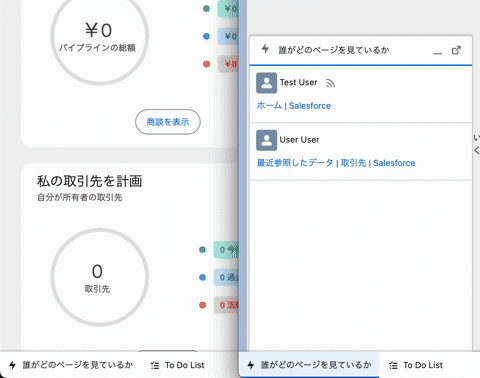This screenshot has height=378, width=480.
Task: Click the panel title 誰がどのページを見ているか
Action: click(334, 50)
